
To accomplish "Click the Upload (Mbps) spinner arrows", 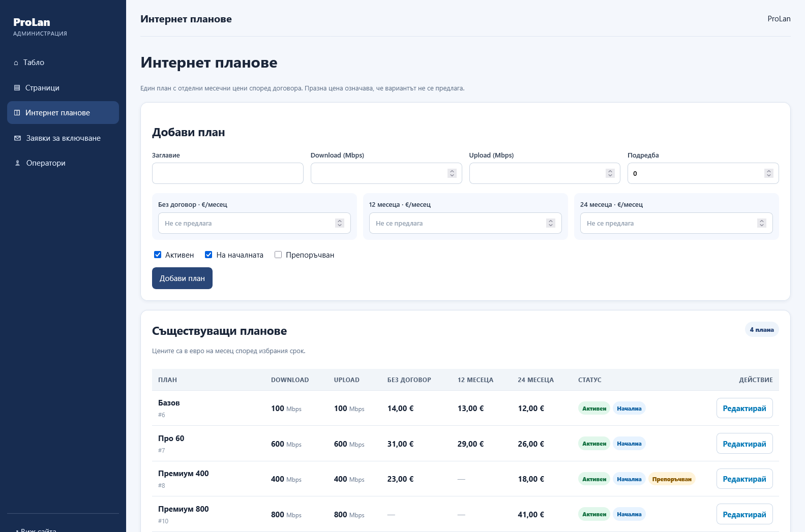I will pos(610,173).
